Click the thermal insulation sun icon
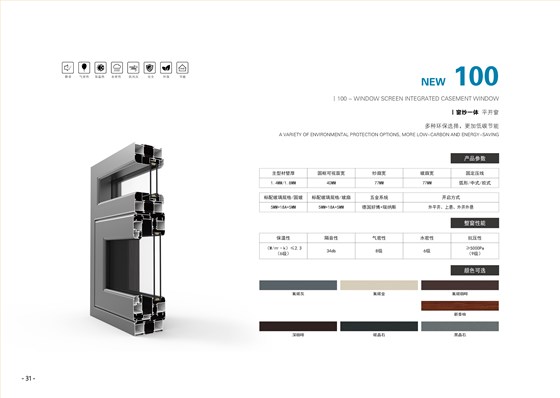The image size is (560, 398). coord(100,68)
